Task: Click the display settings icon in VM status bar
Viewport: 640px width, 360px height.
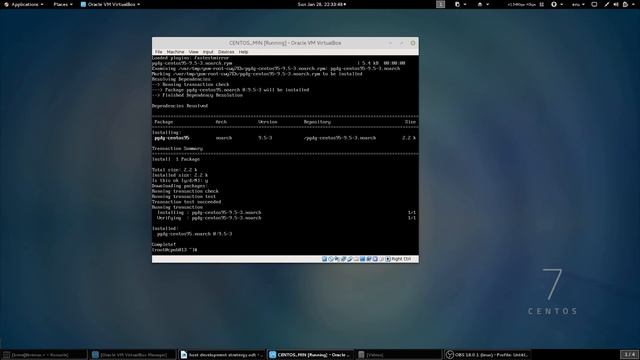Action: pyautogui.click(x=362, y=259)
